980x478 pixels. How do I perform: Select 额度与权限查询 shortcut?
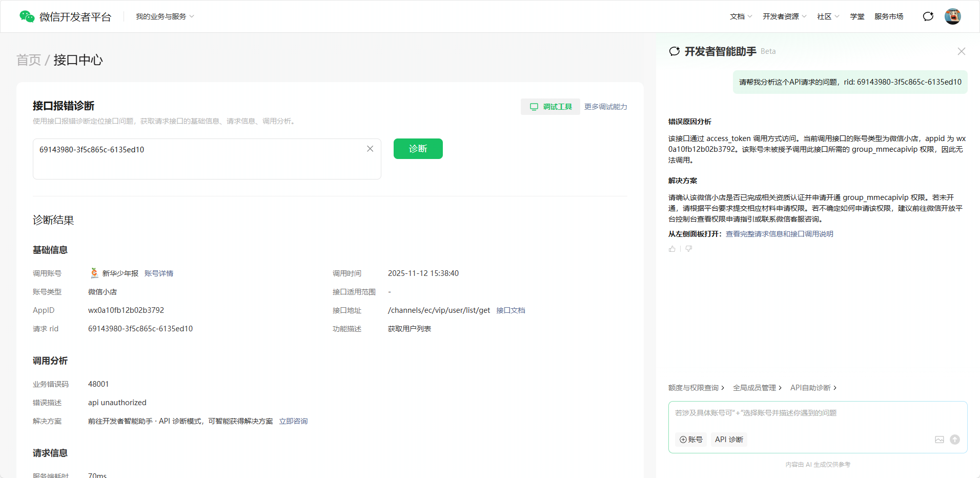[696, 388]
